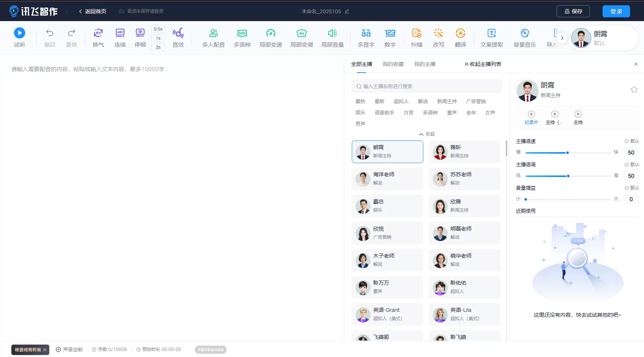Screen dimensions: 644x357
Task: Click the 登录 login button
Action: tap(616, 11)
